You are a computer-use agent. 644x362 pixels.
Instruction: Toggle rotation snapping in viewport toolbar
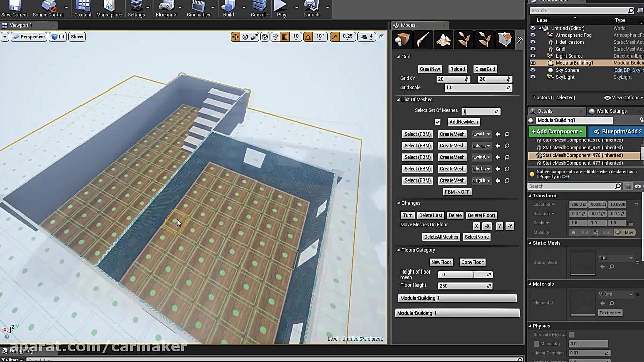coord(308,37)
